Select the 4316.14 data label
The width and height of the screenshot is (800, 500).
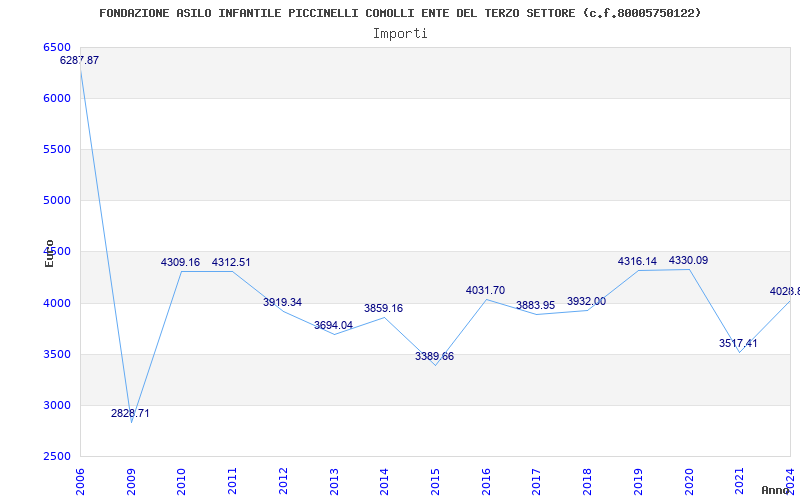[x=637, y=261]
